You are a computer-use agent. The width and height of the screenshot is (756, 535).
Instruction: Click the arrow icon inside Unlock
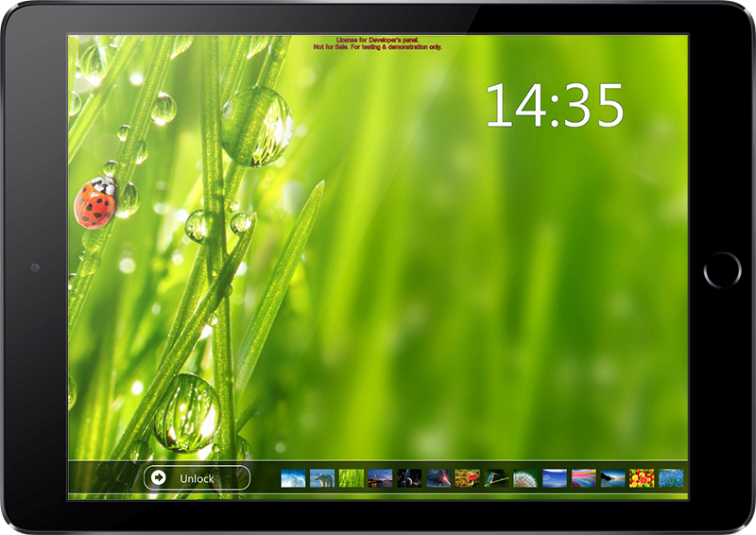(x=159, y=478)
